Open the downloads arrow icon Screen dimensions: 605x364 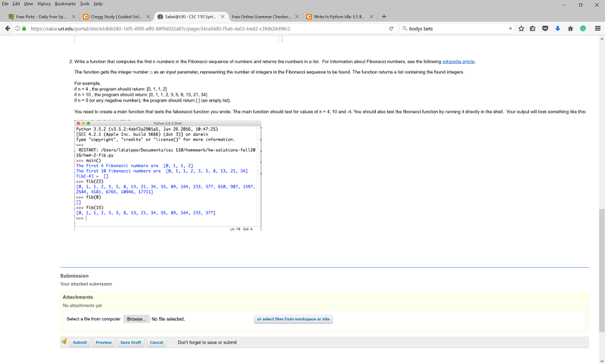click(558, 28)
